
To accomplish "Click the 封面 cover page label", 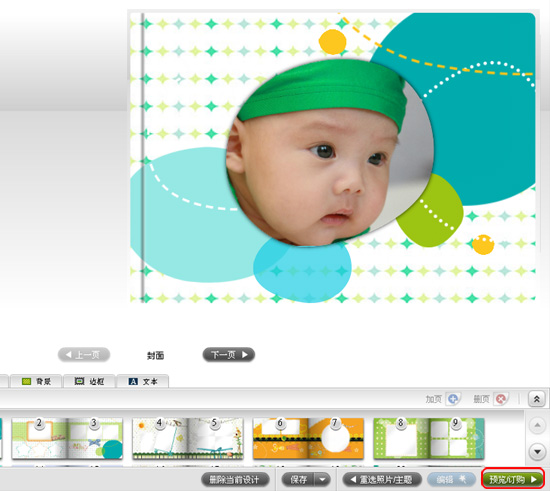I will (x=155, y=355).
